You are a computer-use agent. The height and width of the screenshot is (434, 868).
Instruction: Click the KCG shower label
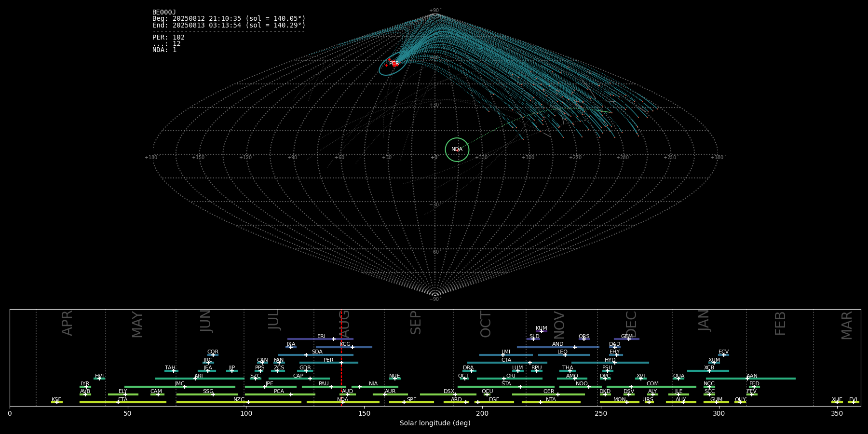[345, 344]
